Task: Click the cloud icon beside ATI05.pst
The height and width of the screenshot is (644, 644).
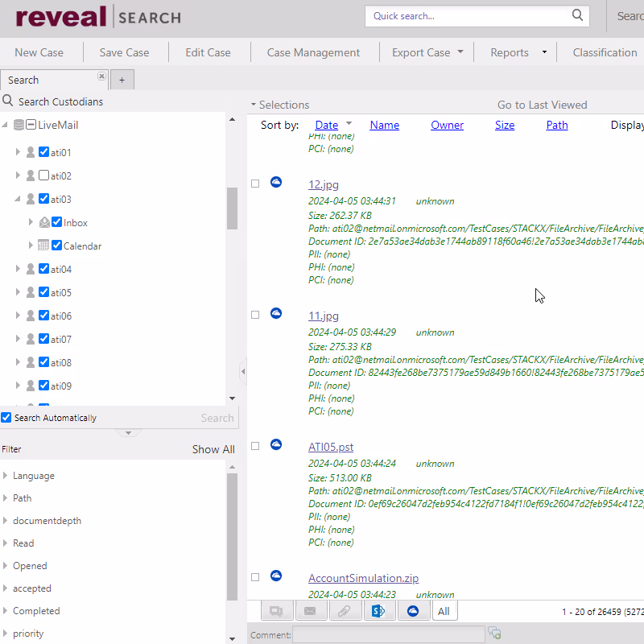Action: [x=276, y=444]
